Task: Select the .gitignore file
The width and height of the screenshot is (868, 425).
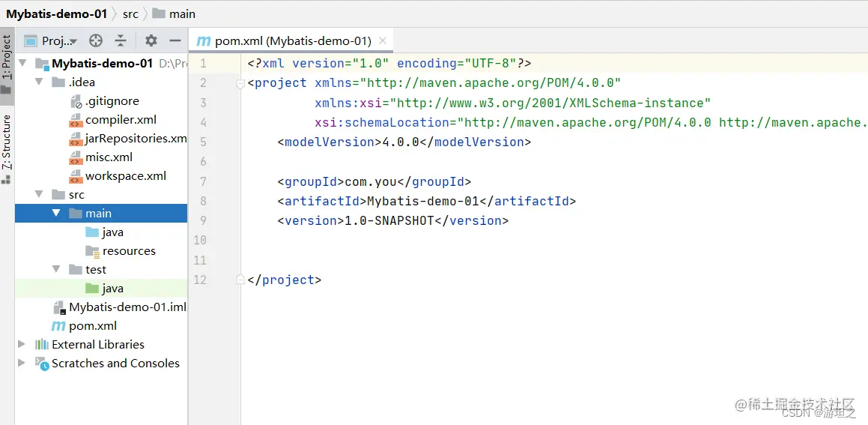Action: click(x=102, y=101)
